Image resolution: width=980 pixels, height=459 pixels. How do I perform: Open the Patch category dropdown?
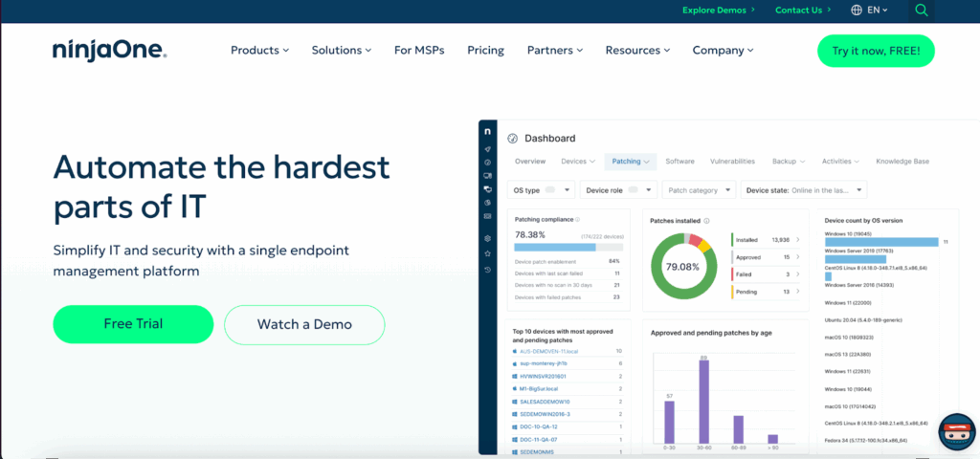tap(699, 190)
